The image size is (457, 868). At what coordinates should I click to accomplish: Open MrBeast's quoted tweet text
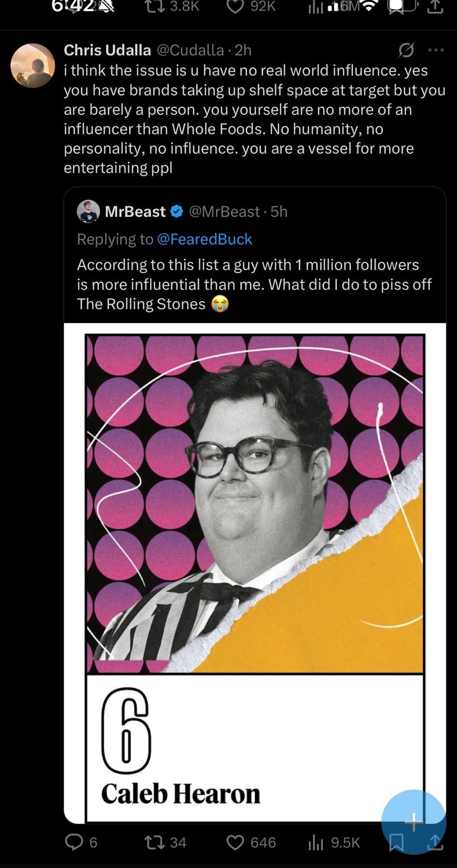(254, 284)
